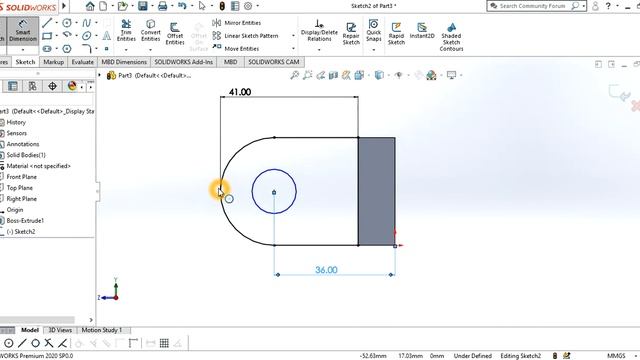Screen dimensions: 640x360
Task: Select the Circle sketch tool in ribbon
Action: pos(67,23)
